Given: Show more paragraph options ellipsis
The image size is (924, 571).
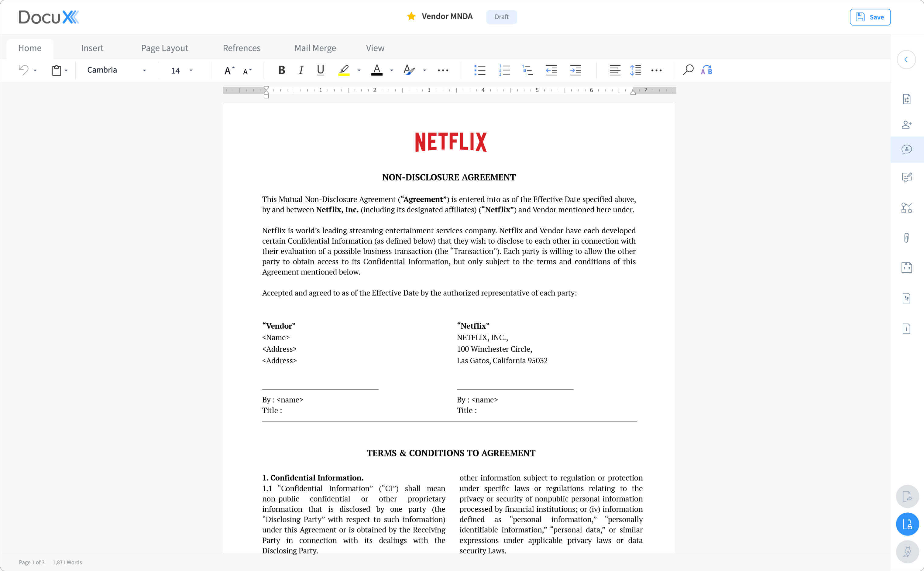Looking at the screenshot, I should [657, 71].
